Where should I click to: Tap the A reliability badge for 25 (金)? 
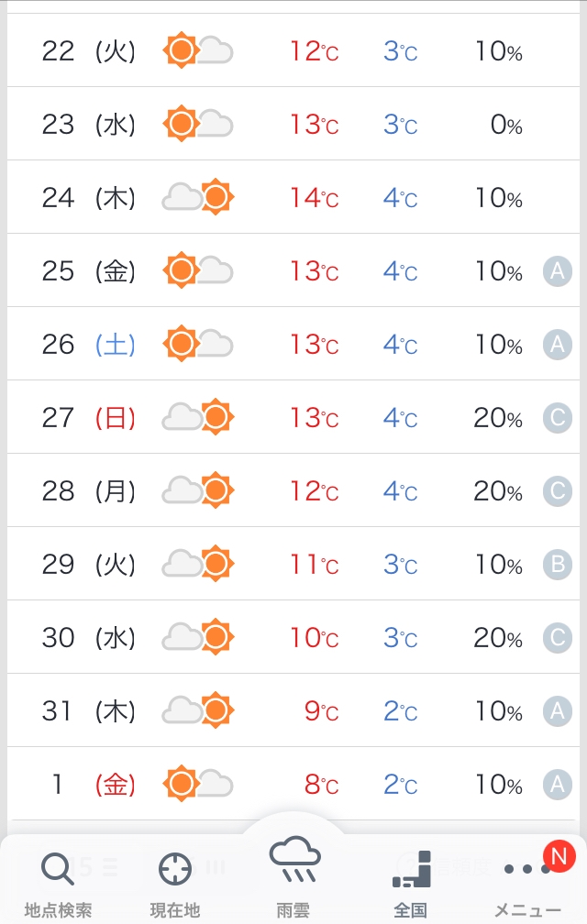click(x=558, y=271)
